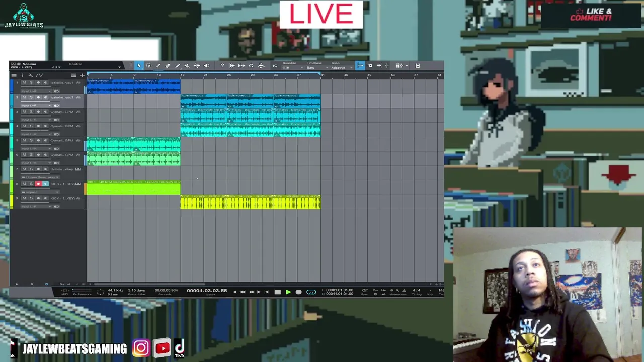Click the Fast Forward button in transport
The width and height of the screenshot is (644, 362).
point(252,292)
